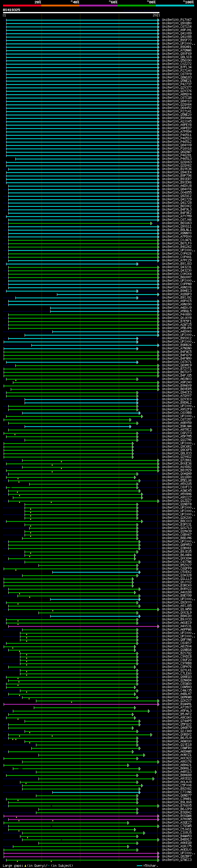Select hit label UniRef100_A9TMC2
Viewport: 197px width, 868px height.
(177, 430)
